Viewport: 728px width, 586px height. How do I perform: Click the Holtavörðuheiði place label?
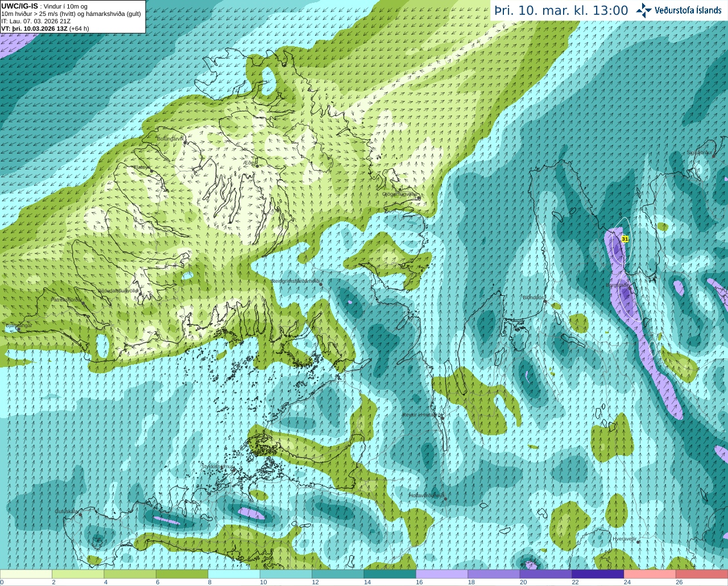[x=426, y=496]
